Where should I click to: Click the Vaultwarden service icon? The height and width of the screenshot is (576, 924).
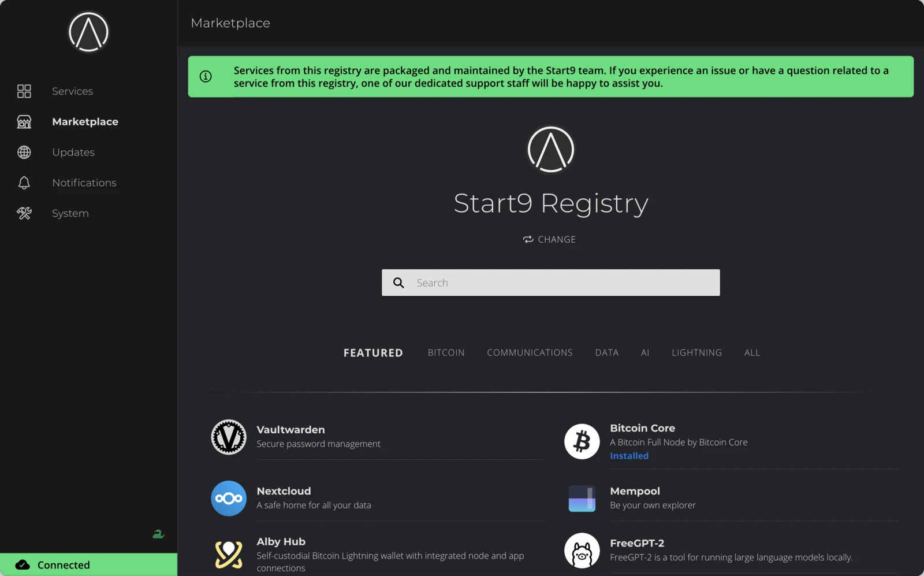(229, 437)
